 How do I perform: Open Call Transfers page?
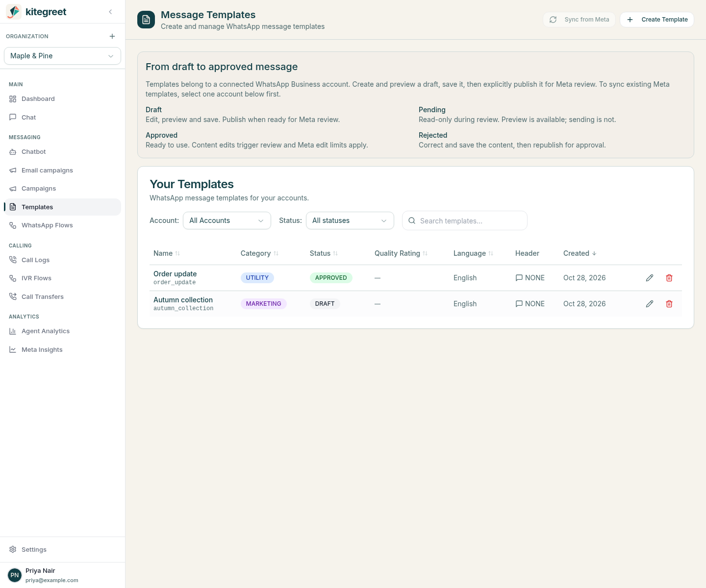click(62, 297)
